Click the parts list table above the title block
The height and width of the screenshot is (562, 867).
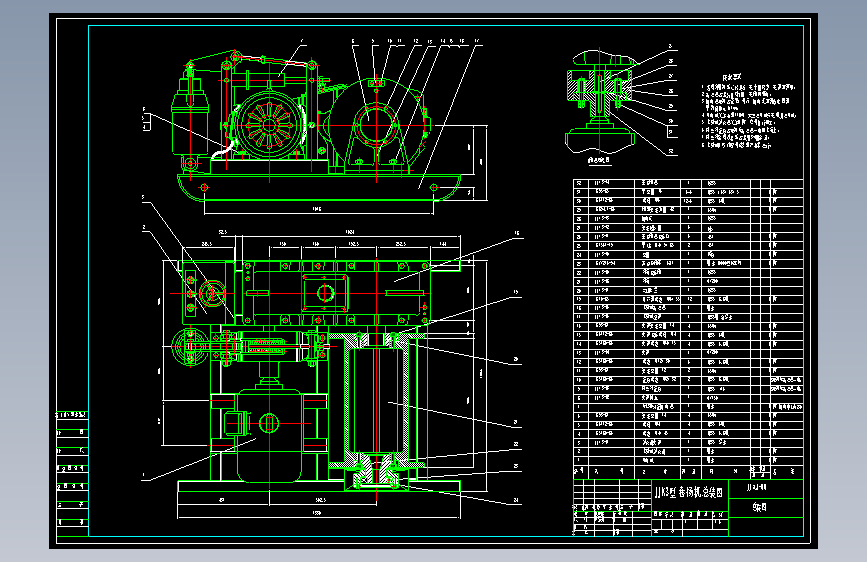point(688,329)
